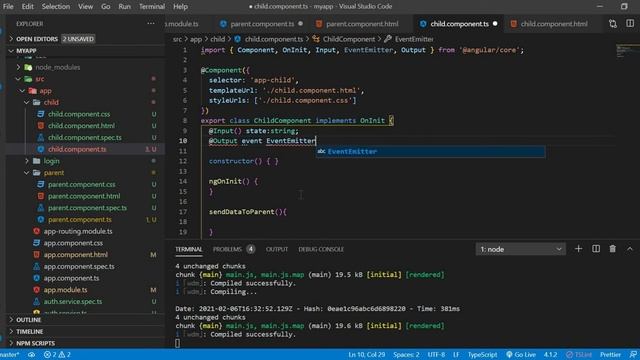Screen dimensions: 640x360
Task: Open app.component.css file
Action: (73, 243)
